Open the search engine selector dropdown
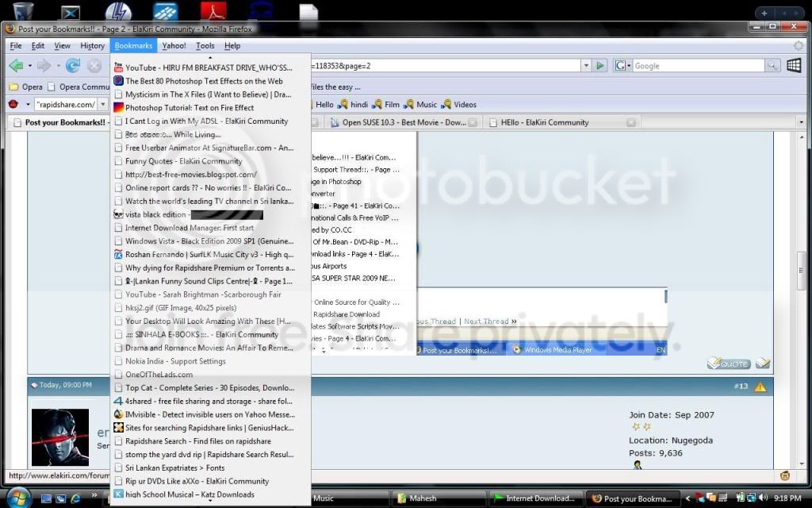Screen dimensions: 812x508 622,65
